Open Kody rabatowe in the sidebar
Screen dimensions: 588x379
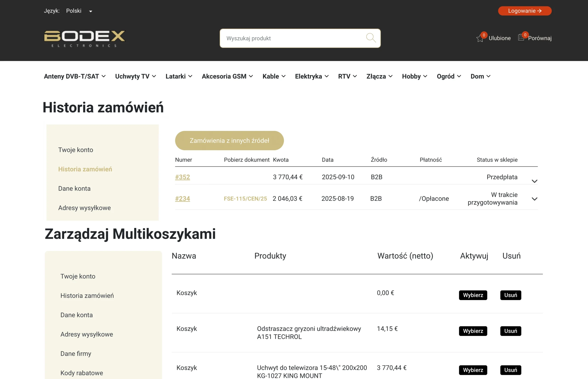tap(82, 373)
